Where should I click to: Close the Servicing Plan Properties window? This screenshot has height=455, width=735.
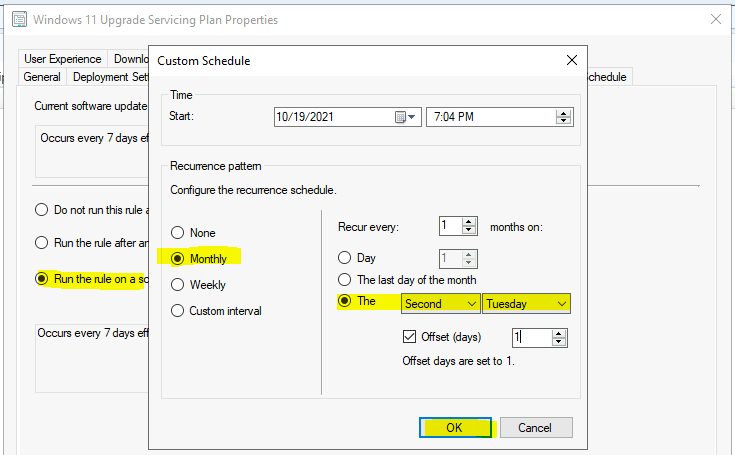[716, 19]
